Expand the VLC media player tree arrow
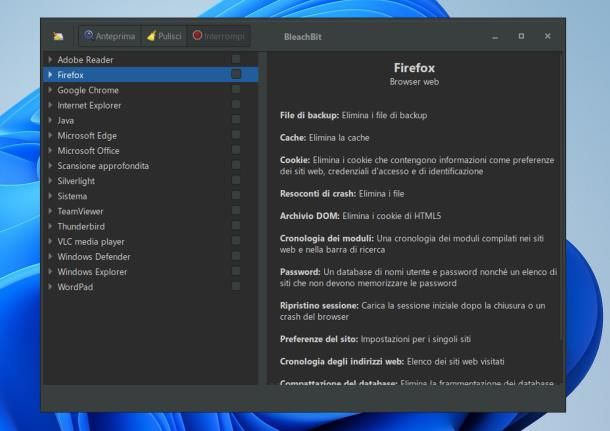 point(50,242)
